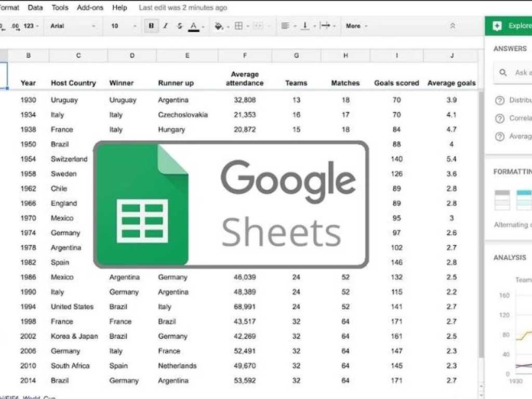This screenshot has height=399, width=532.
Task: Select the year '1930' cell
Action: (x=28, y=100)
